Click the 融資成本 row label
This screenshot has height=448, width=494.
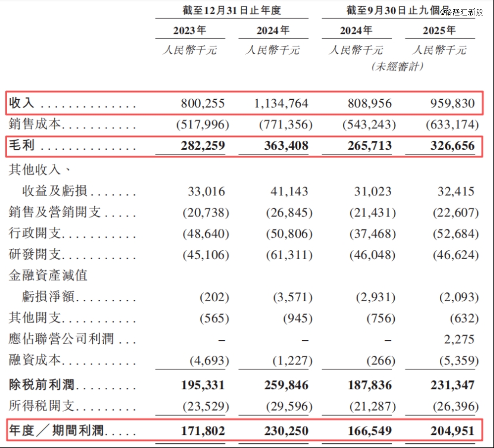point(36,361)
